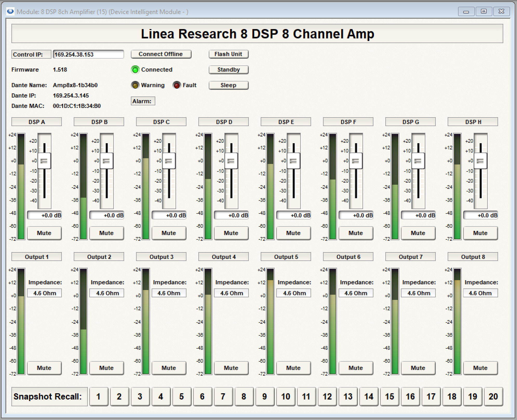Recall snapshot 16
Screen dimensions: 517x420
410,396
